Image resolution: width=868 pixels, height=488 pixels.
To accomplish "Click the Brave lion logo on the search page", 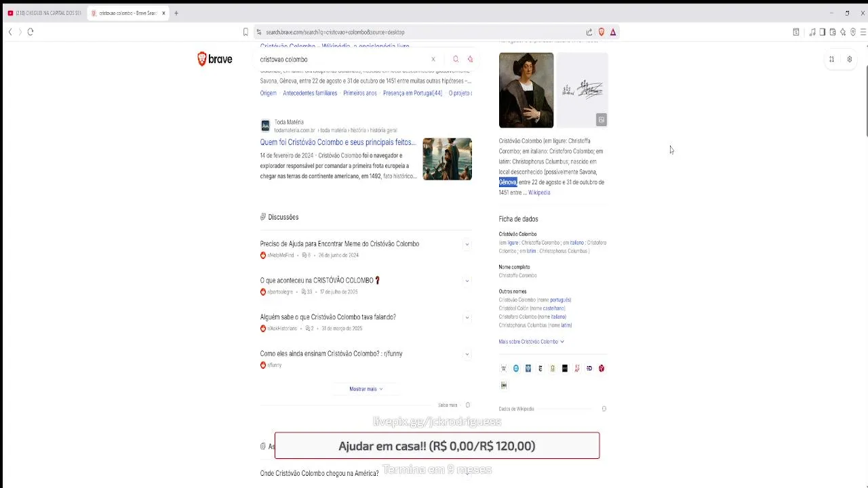I will [214, 59].
